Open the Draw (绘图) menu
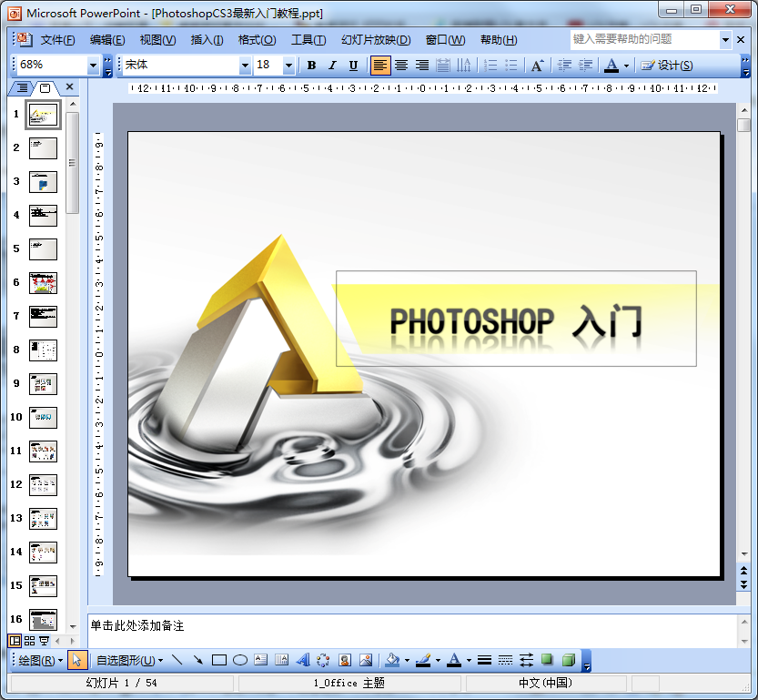This screenshot has height=700, width=758. (x=40, y=660)
